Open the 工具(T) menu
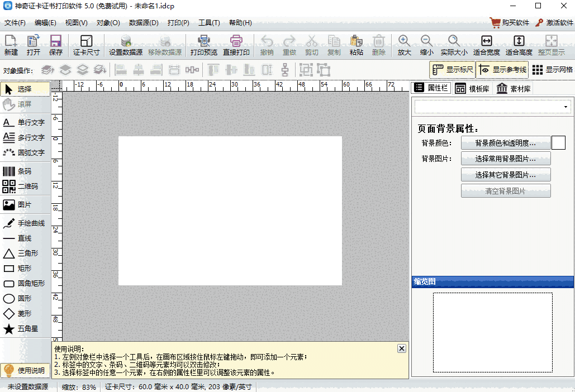This screenshot has width=575, height=392. [209, 23]
